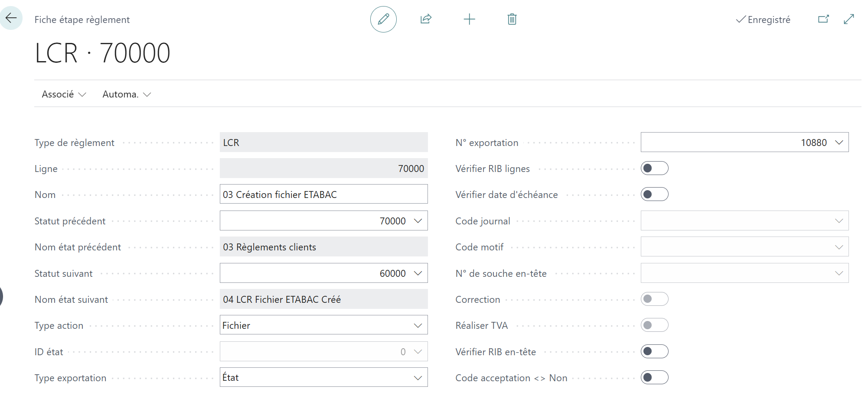The width and height of the screenshot is (868, 402).
Task: Click the plus icon to create new
Action: click(x=469, y=19)
